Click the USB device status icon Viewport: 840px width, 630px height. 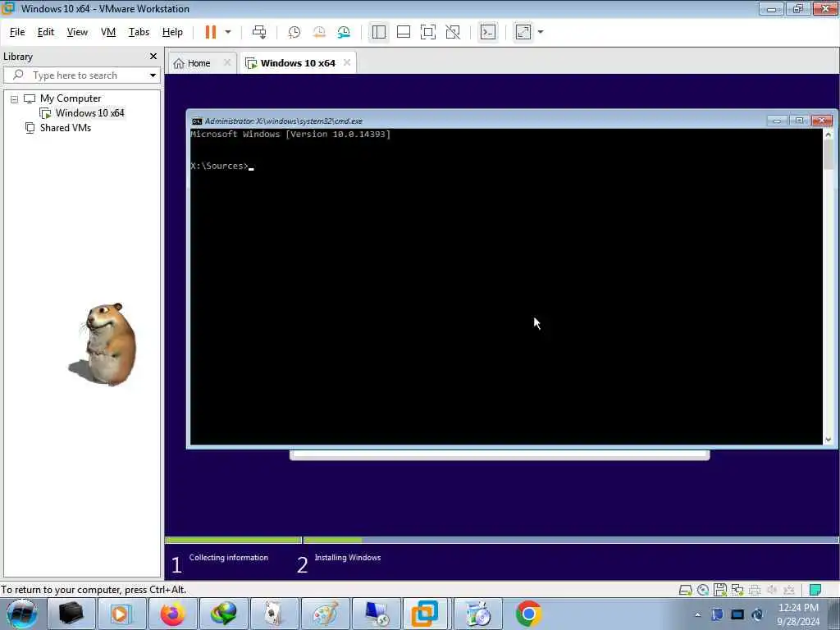[789, 590]
